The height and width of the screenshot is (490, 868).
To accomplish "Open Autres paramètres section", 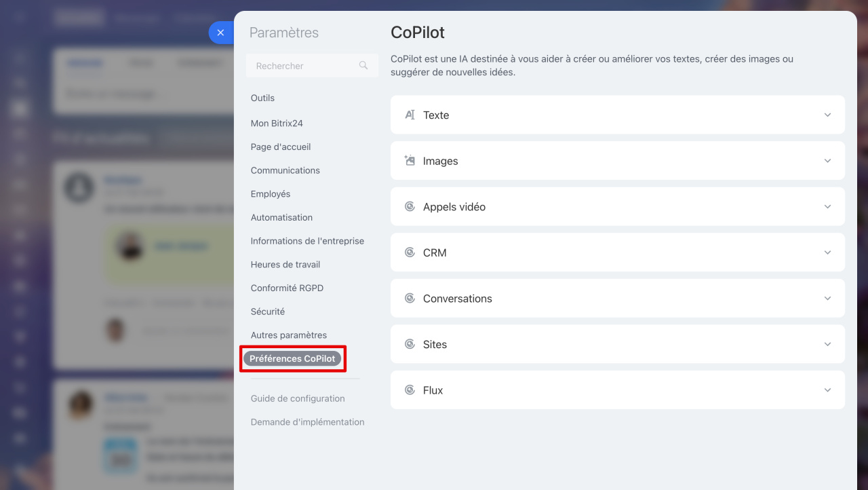I will pos(288,335).
